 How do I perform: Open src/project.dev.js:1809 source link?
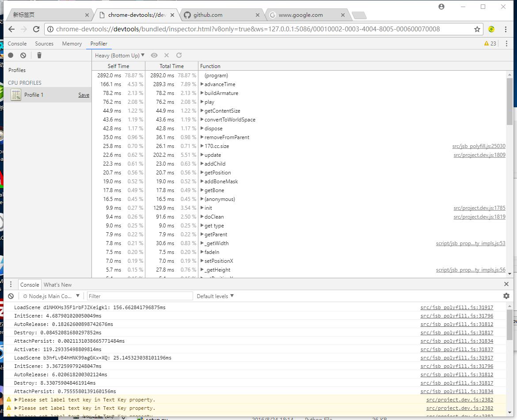tap(479, 155)
